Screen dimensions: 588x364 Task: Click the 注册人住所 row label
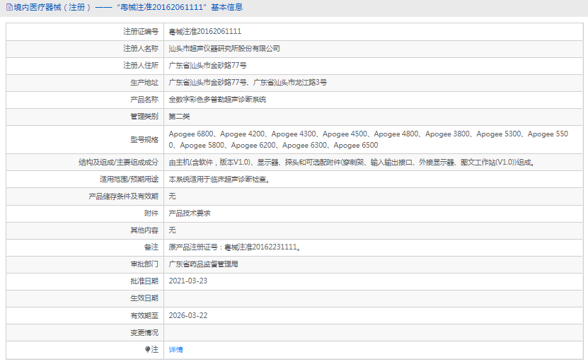[x=141, y=66]
